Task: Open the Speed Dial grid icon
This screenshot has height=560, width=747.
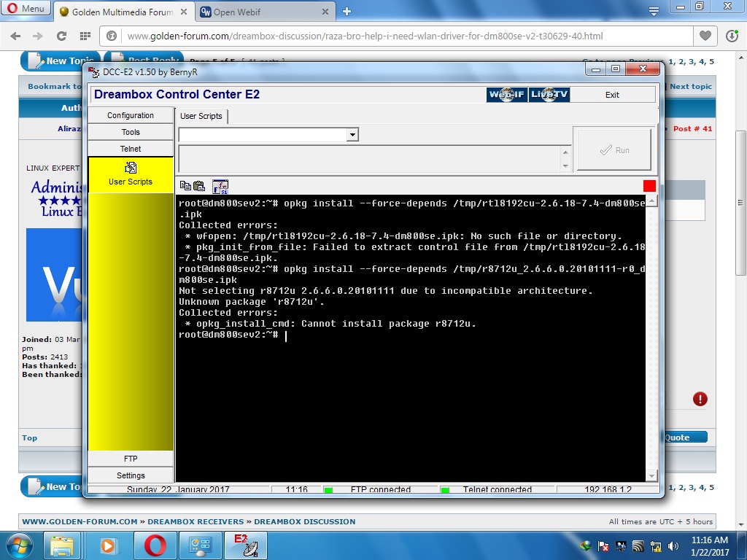Action: (x=85, y=36)
